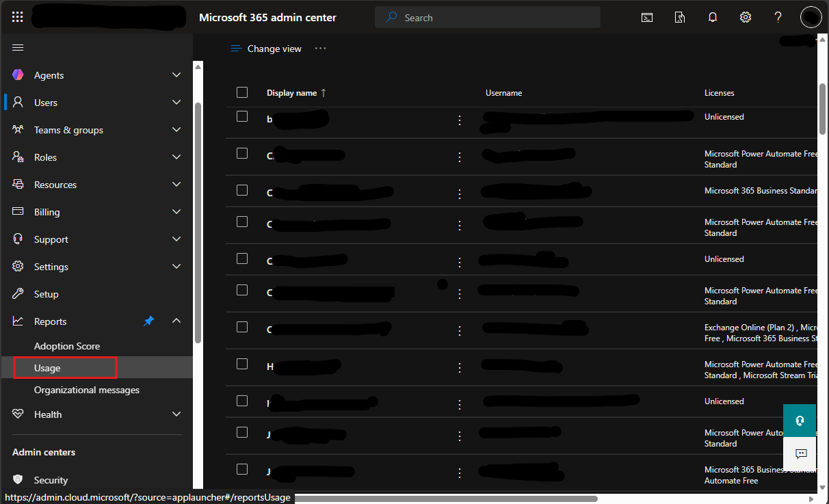Click the help question mark icon
The height and width of the screenshot is (504, 829).
[778, 17]
